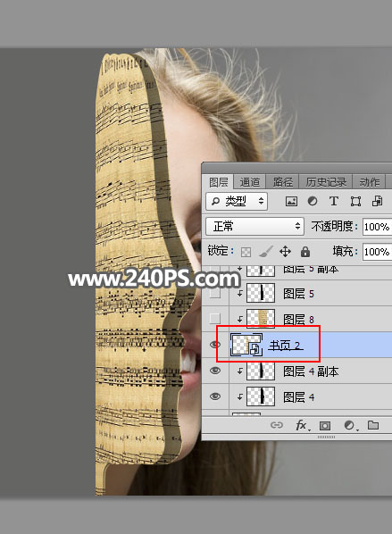Click the 填充 fill value field

pyautogui.click(x=377, y=252)
